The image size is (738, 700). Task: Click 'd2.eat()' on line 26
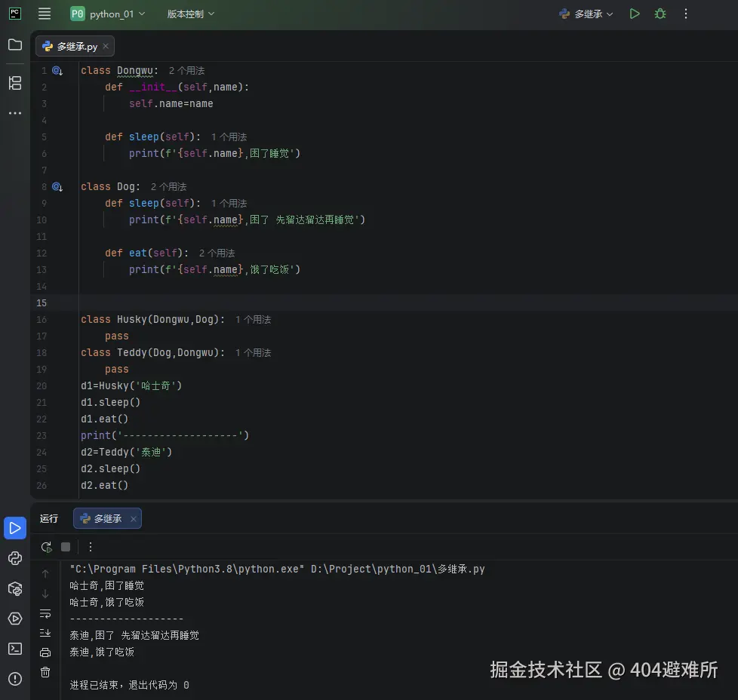(x=104, y=485)
